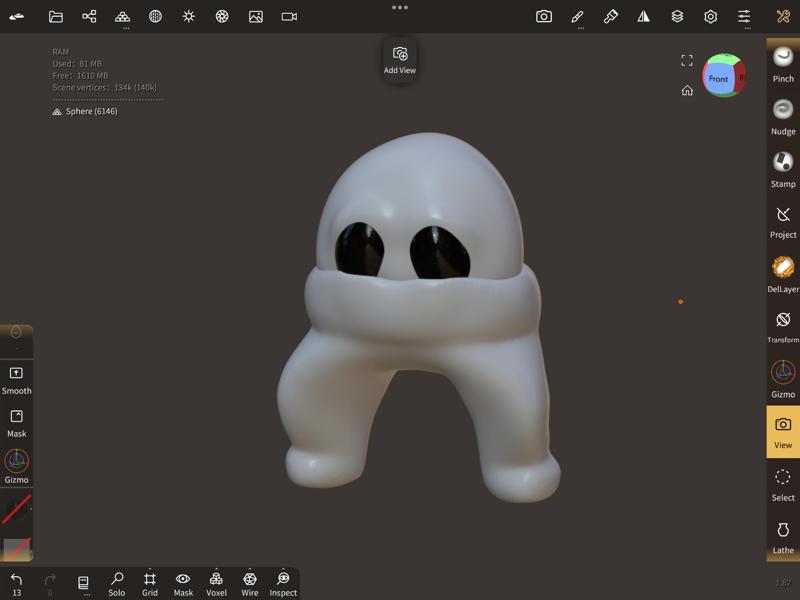Select the Pinch sculpting tool
This screenshot has height=600, width=800.
click(x=783, y=63)
